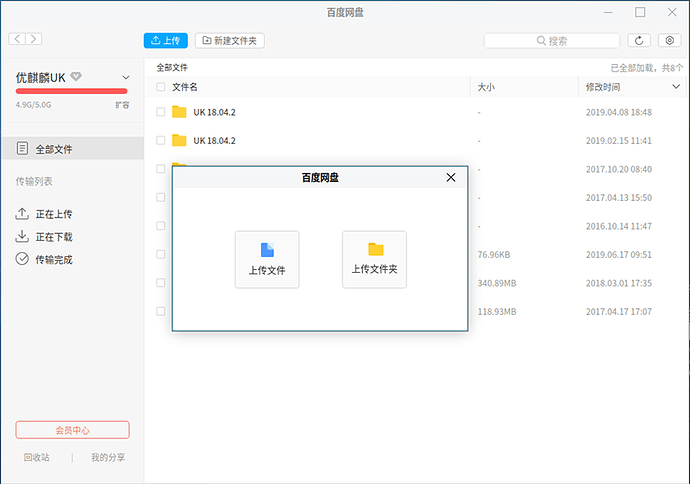
Task: Go back with the left arrow
Action: pos(17,39)
